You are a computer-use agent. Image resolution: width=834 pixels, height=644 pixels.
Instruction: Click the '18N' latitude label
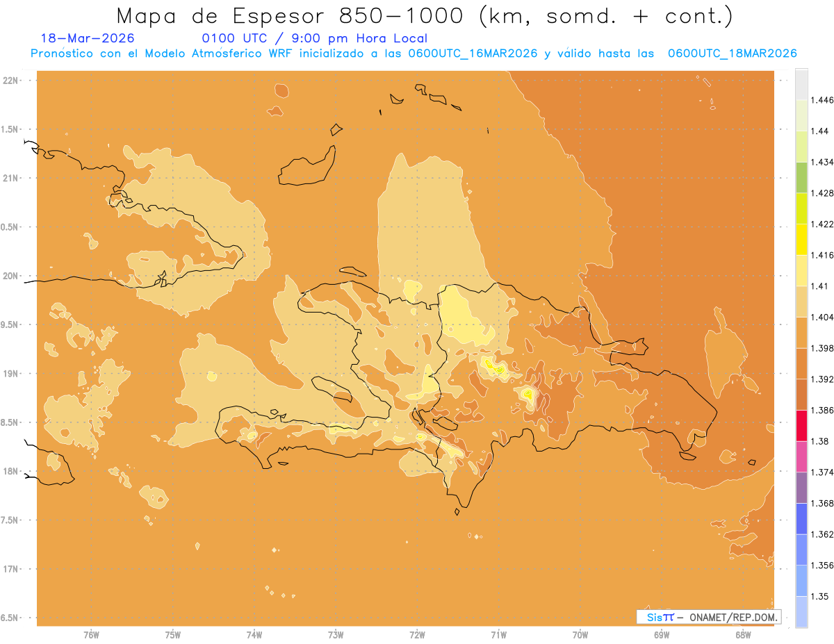coord(12,472)
